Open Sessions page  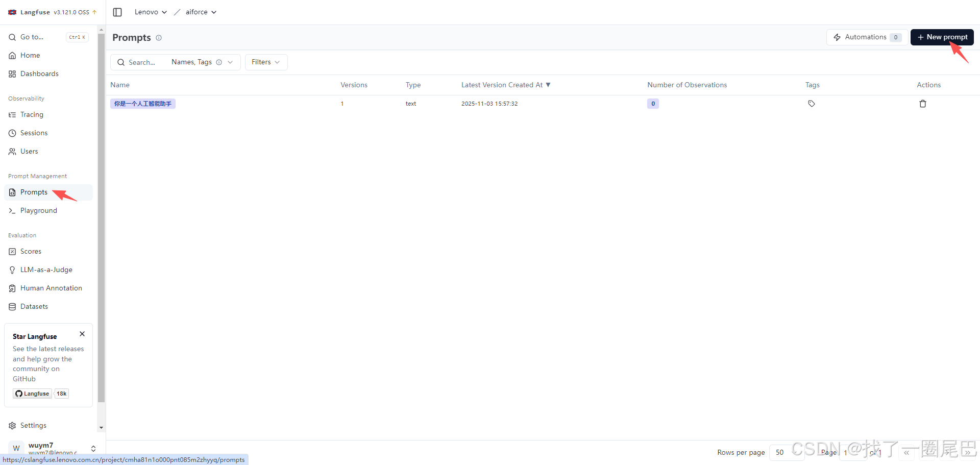48,133
